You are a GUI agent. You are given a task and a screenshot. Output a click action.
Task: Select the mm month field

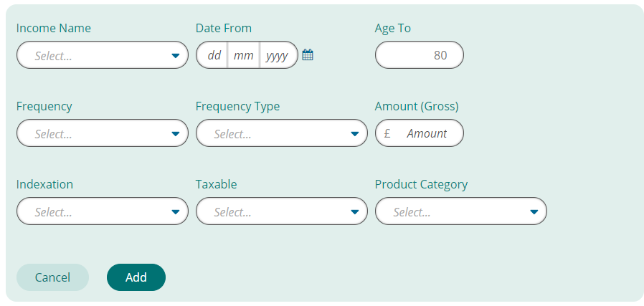pos(244,55)
